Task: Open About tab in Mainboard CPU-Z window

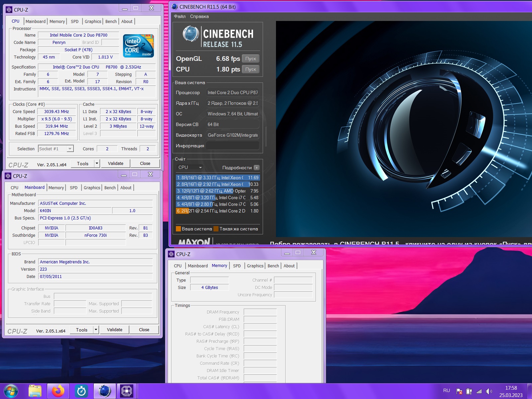Action: [x=126, y=188]
